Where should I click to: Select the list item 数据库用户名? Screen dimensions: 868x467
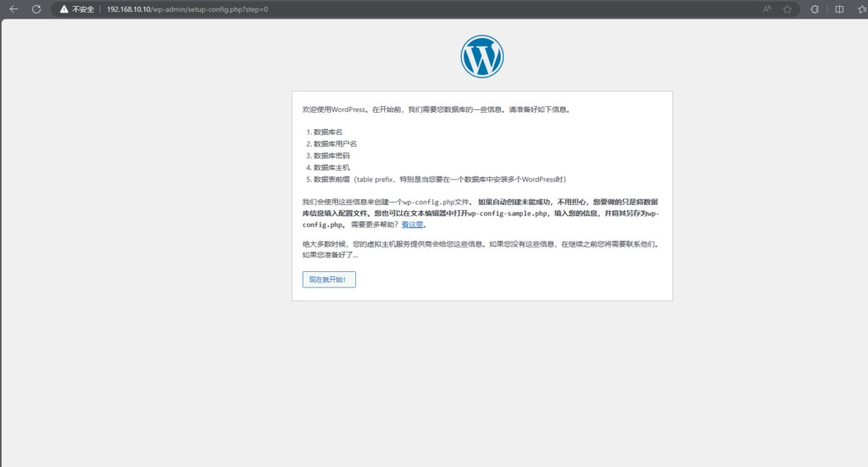(x=335, y=144)
